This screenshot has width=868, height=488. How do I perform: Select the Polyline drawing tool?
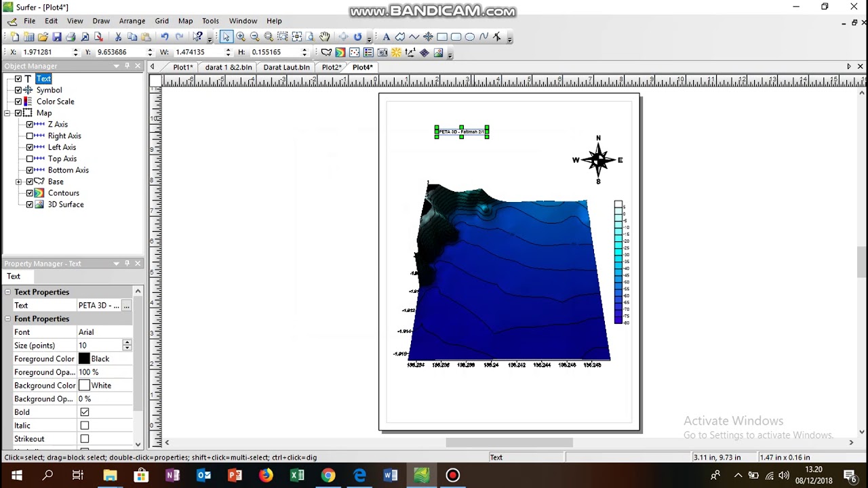tap(414, 37)
